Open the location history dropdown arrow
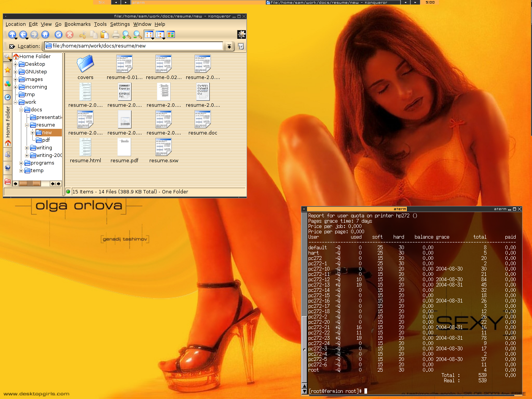532x399 pixels. click(229, 46)
